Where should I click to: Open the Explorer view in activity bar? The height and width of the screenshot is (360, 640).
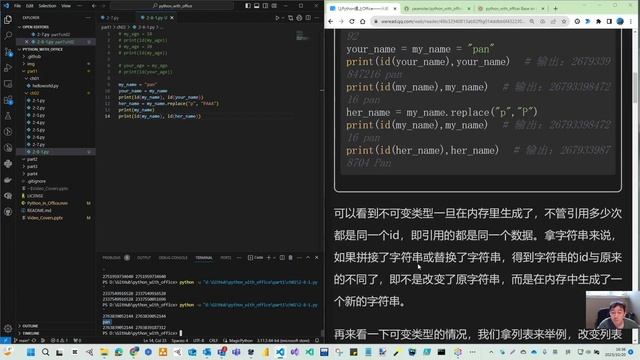pyautogui.click(x=8, y=19)
